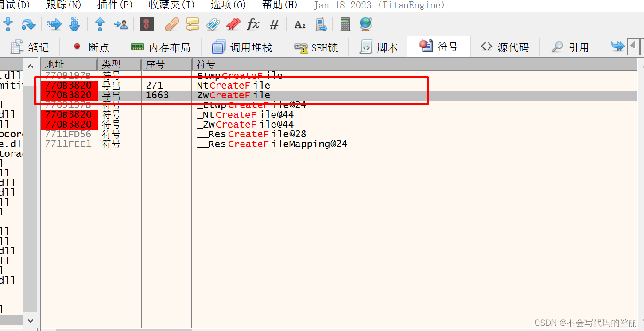Select the _NtCreateFile@44 symbol row
Screen dimensions: 644x331
click(339, 114)
